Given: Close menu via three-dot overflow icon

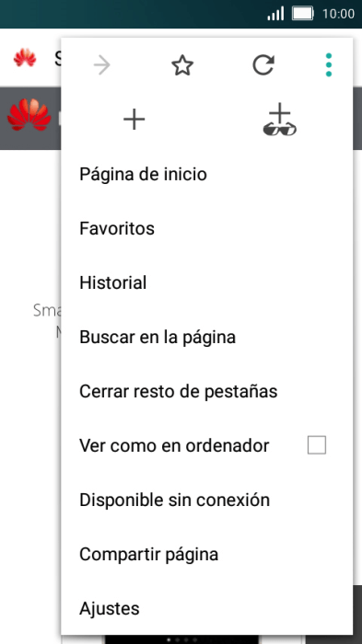Looking at the screenshot, I should 328,65.
